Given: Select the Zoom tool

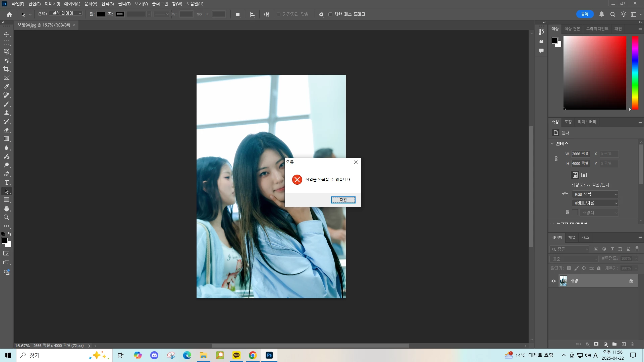Looking at the screenshot, I should tap(6, 218).
